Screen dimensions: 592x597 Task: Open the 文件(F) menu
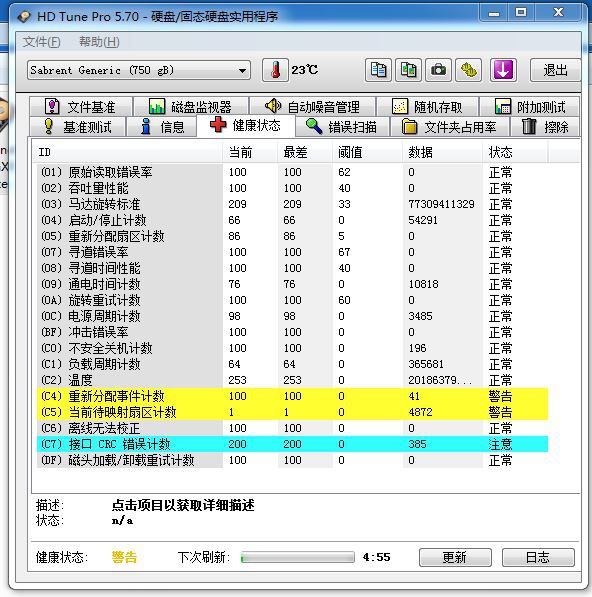pos(41,42)
